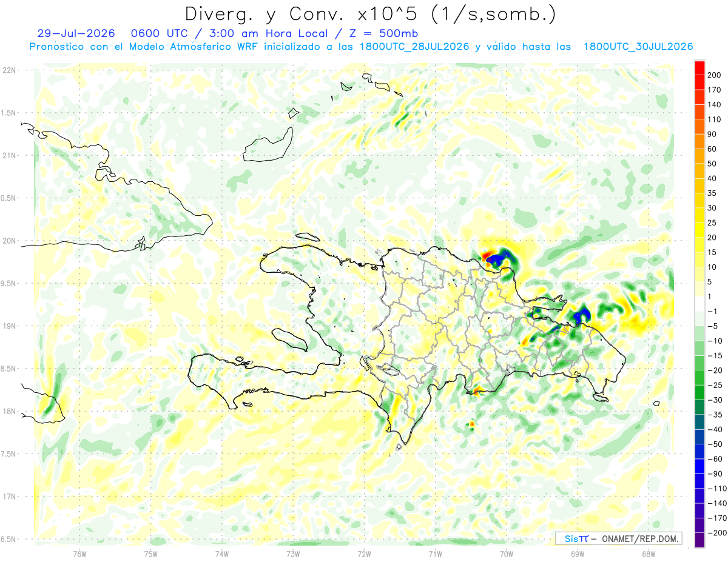The height and width of the screenshot is (562, 728).
Task: Click the white swatch between 1 and -1
Action: click(699, 304)
